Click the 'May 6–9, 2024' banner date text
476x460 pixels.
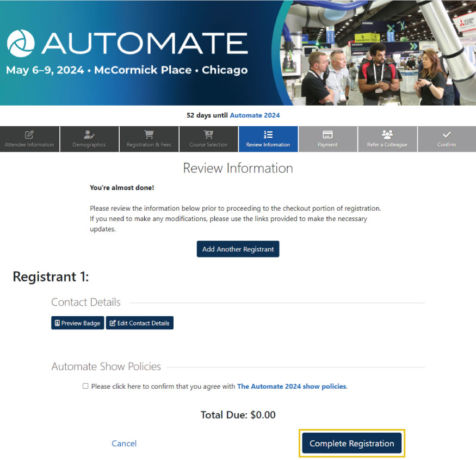click(x=45, y=70)
